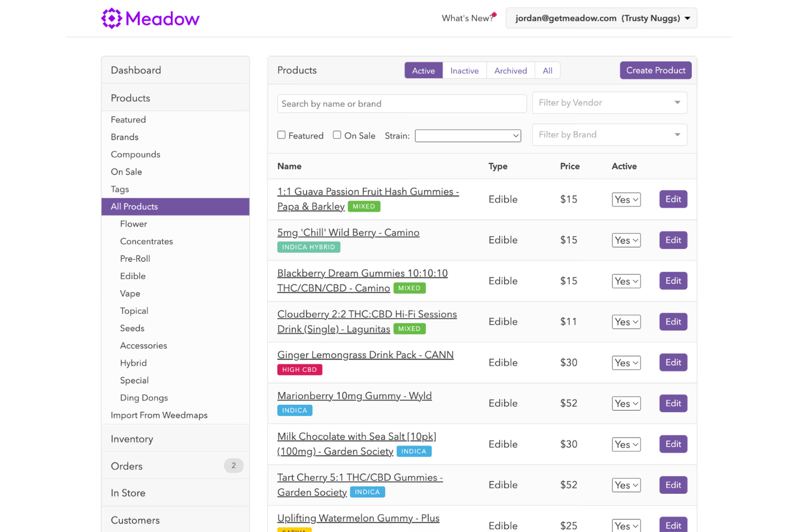Edit the 5mg Chill Wild Berry Camino product
The width and height of the screenshot is (798, 532).
pos(673,240)
